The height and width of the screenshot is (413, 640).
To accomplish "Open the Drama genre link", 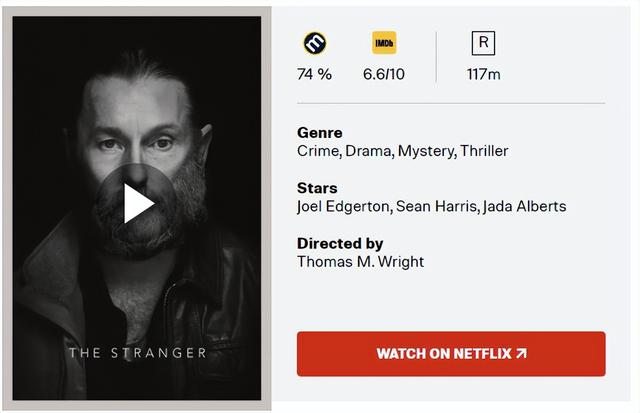I will [x=368, y=151].
